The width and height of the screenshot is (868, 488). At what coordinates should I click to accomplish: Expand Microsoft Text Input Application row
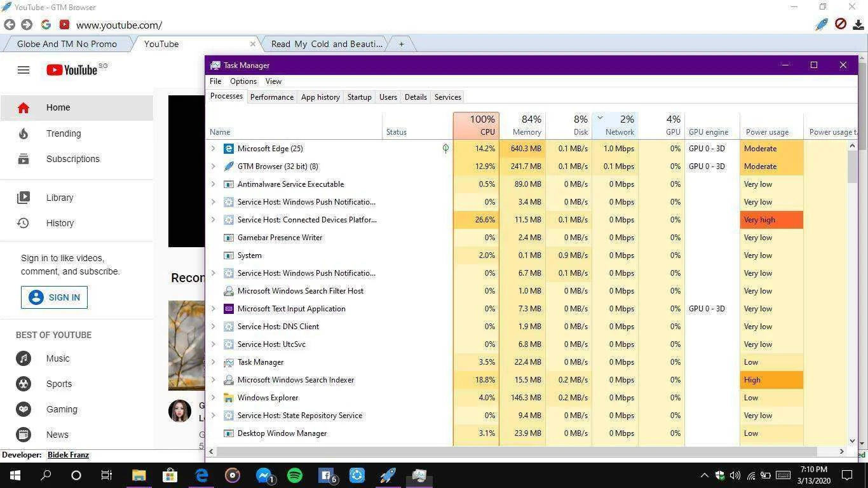(214, 309)
